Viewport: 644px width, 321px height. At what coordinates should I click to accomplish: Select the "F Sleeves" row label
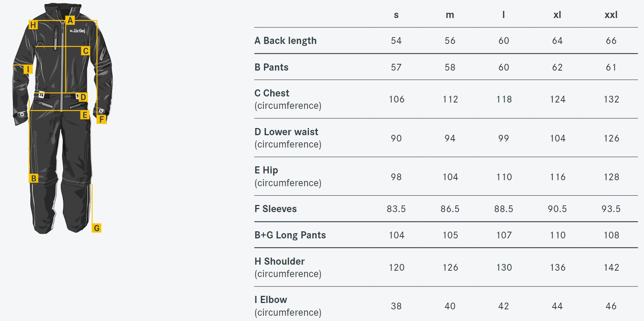tap(276, 209)
